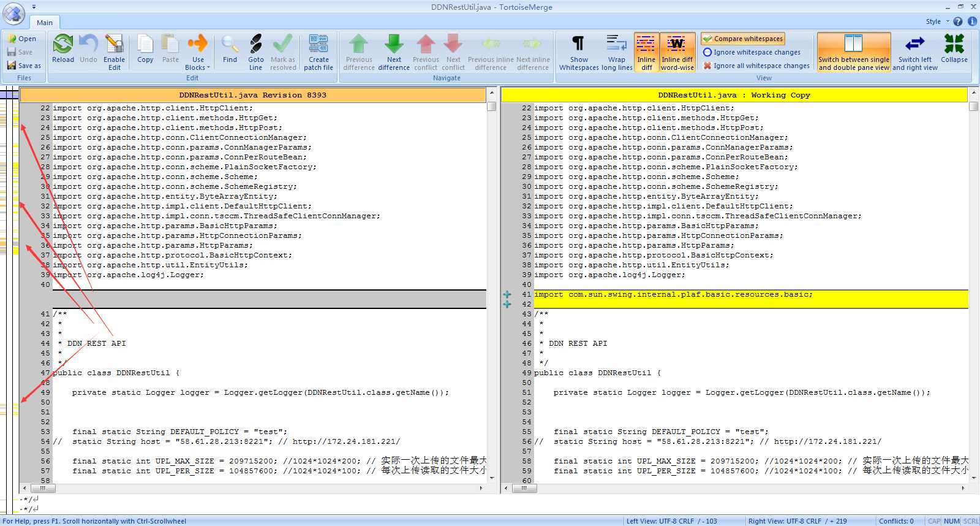Select Compare whitespaces option

tap(743, 39)
